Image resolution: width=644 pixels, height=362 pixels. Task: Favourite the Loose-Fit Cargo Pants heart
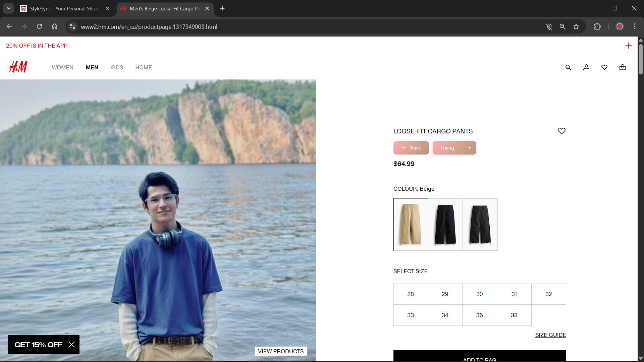(561, 131)
